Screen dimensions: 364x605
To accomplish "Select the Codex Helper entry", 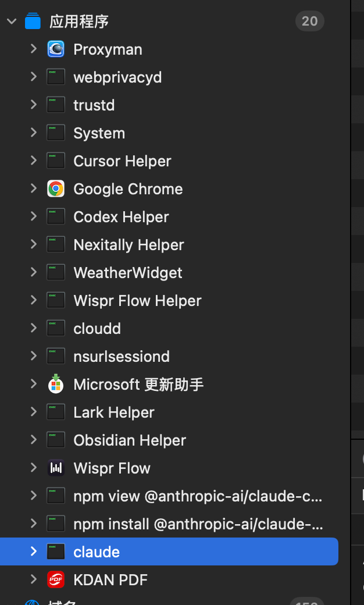I will click(121, 217).
